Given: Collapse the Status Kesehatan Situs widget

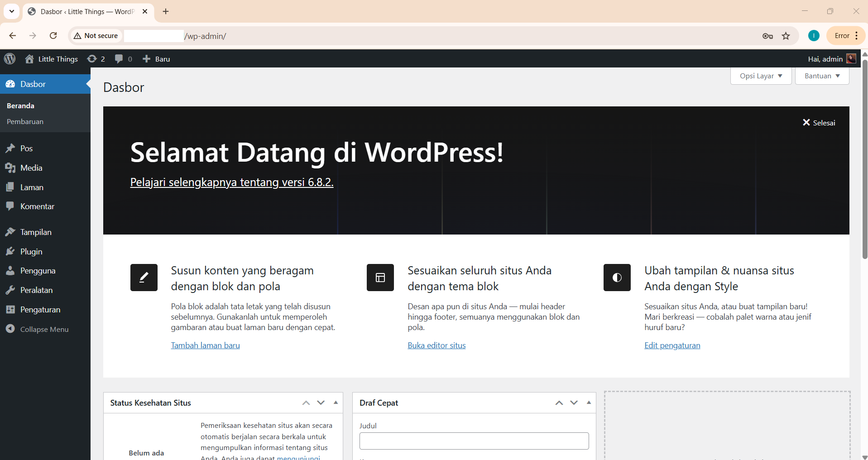Looking at the screenshot, I should pos(335,402).
